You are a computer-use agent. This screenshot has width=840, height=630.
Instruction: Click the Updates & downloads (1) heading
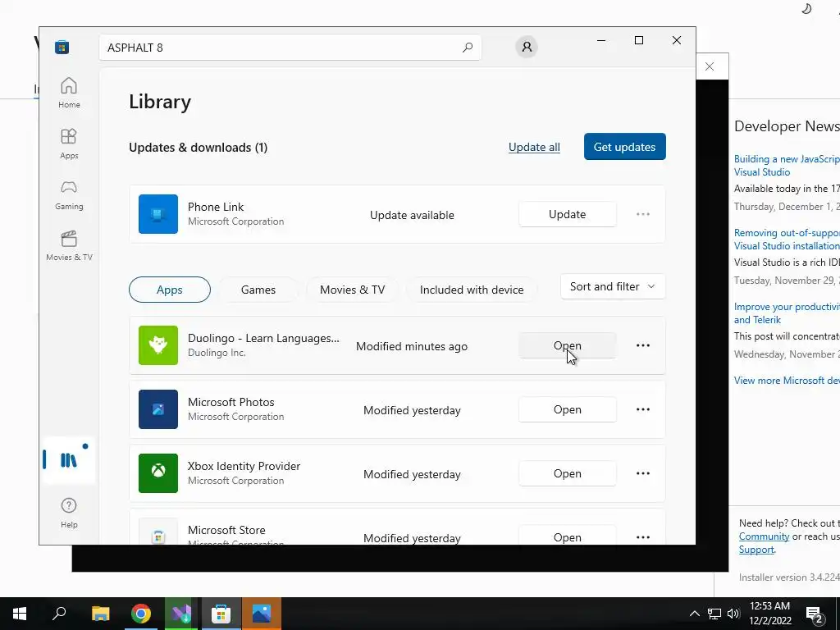point(199,148)
